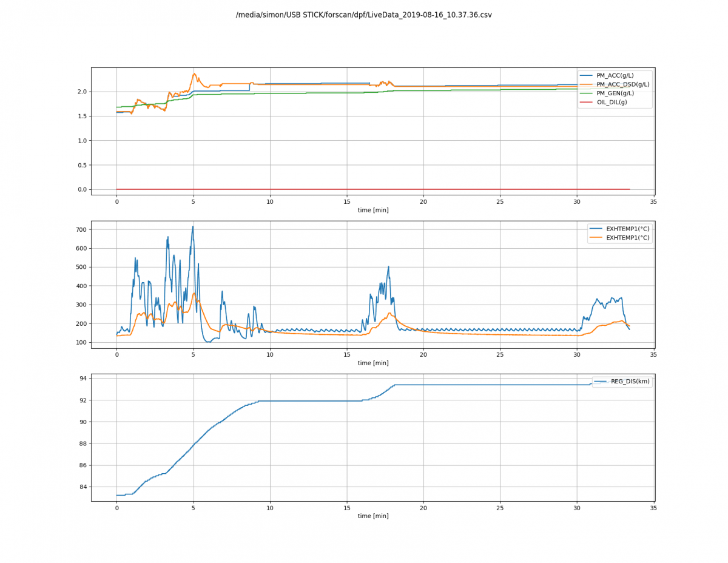
Task: Click the green PM_GEN legend line swatch
Action: [586, 93]
